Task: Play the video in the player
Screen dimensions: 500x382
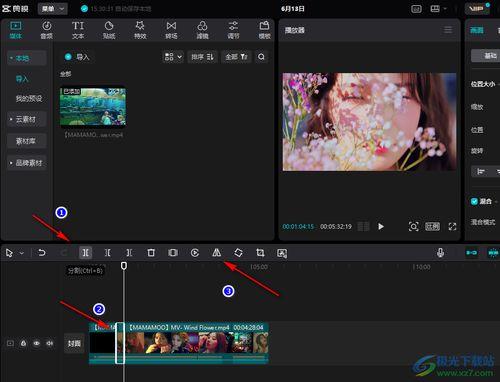Action: click(381, 227)
